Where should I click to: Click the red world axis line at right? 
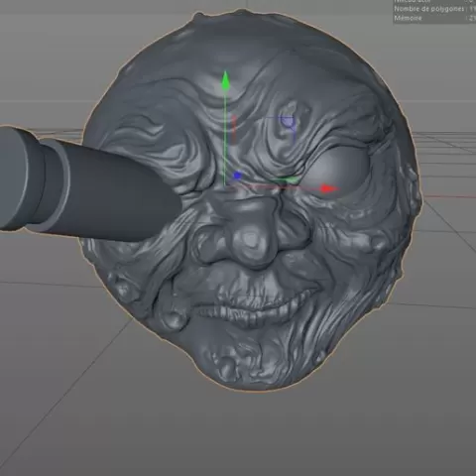(449, 196)
